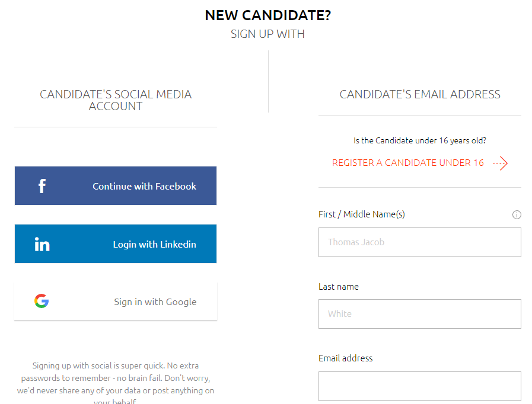Open the info icon beside First / Middle Name(s)
The width and height of the screenshot is (532, 404).
(x=517, y=214)
